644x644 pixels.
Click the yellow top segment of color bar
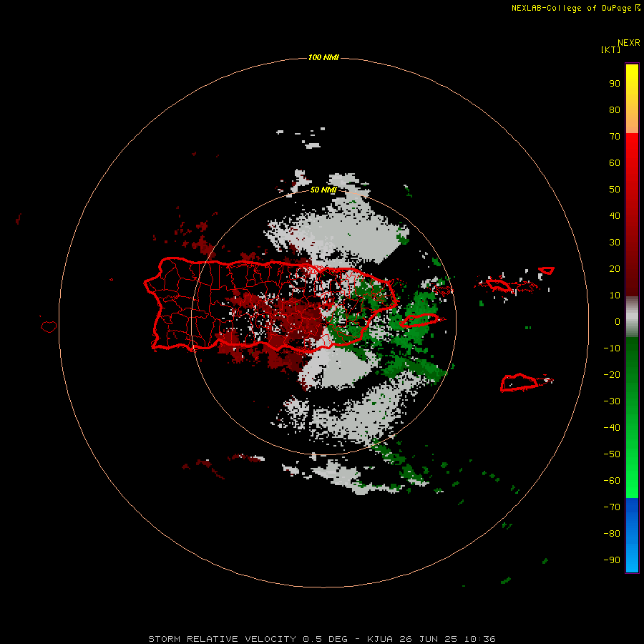click(632, 99)
